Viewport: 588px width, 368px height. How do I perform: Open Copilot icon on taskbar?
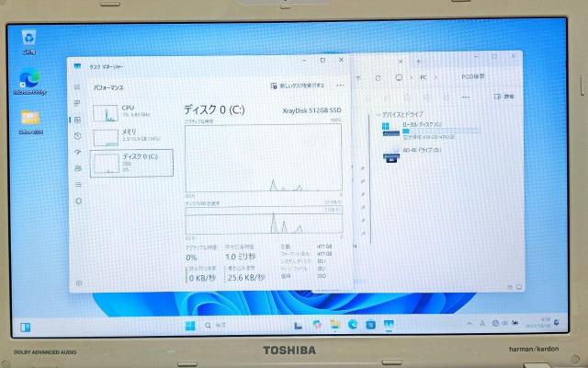317,325
